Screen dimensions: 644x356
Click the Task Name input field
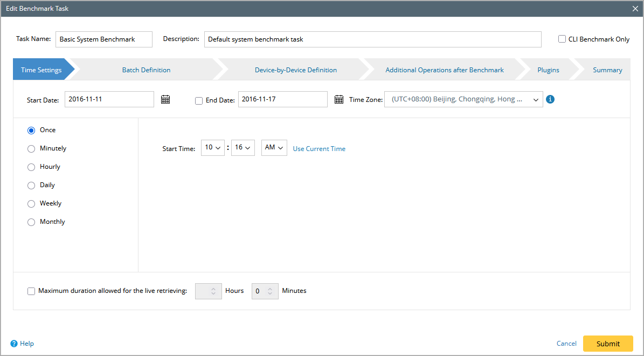pos(104,39)
